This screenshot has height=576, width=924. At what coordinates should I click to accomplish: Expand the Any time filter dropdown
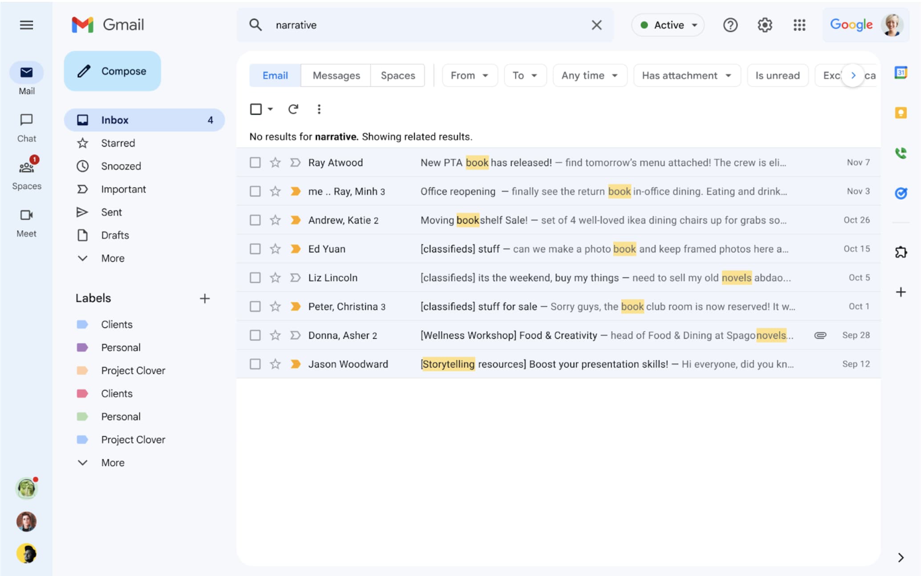(x=589, y=76)
